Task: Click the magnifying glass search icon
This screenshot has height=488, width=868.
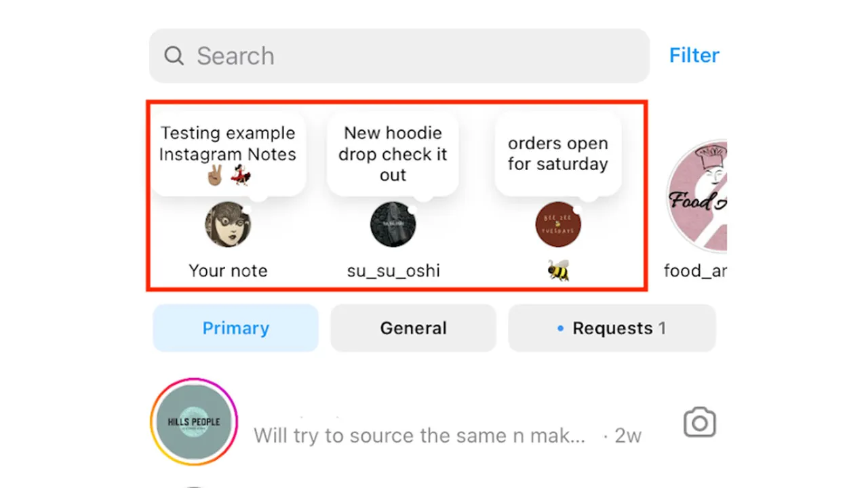Action: (174, 56)
